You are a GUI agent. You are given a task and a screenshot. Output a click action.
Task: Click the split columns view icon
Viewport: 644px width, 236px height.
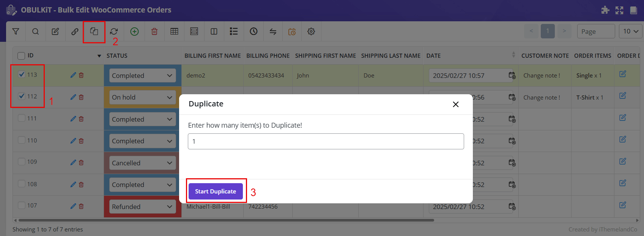(214, 32)
